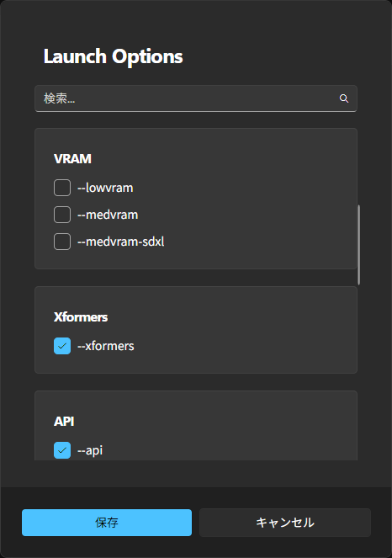Disable the --api checkbox
The height and width of the screenshot is (558, 392).
click(x=62, y=450)
